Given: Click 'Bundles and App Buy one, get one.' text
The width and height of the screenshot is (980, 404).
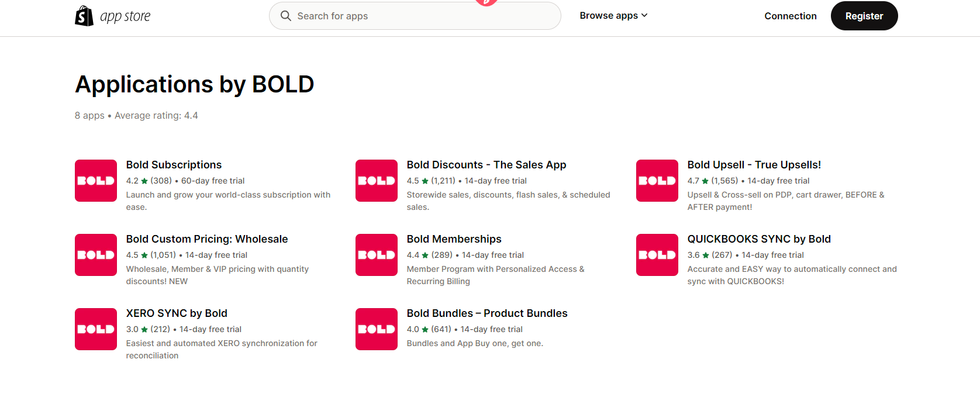Looking at the screenshot, I should pos(475,343).
